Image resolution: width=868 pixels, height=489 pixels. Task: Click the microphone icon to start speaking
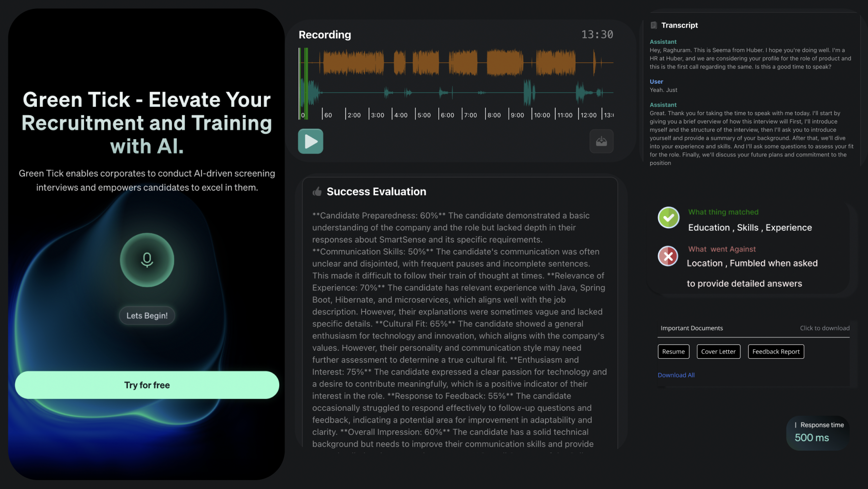(x=147, y=260)
